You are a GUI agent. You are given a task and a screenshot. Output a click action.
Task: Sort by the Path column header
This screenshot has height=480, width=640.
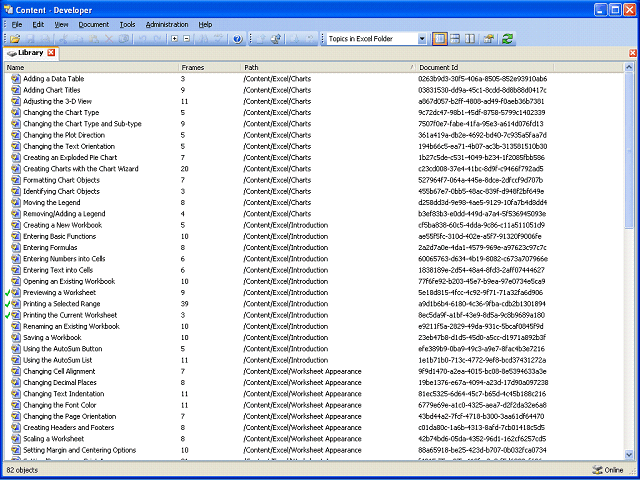(x=329, y=68)
